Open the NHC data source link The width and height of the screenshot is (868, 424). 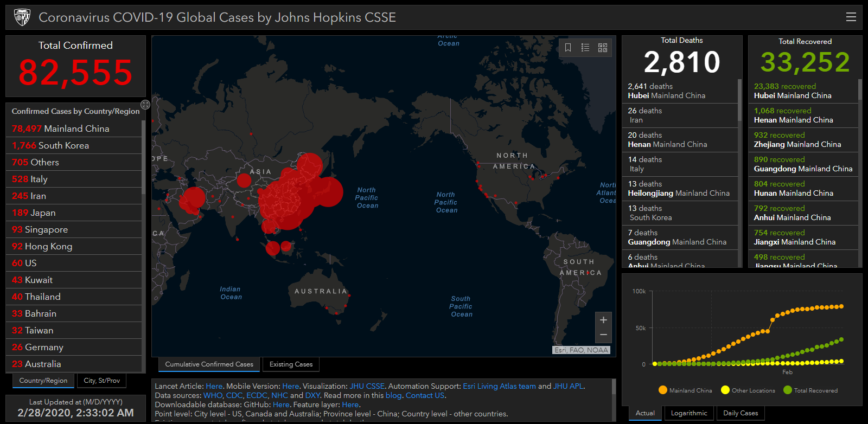point(280,396)
